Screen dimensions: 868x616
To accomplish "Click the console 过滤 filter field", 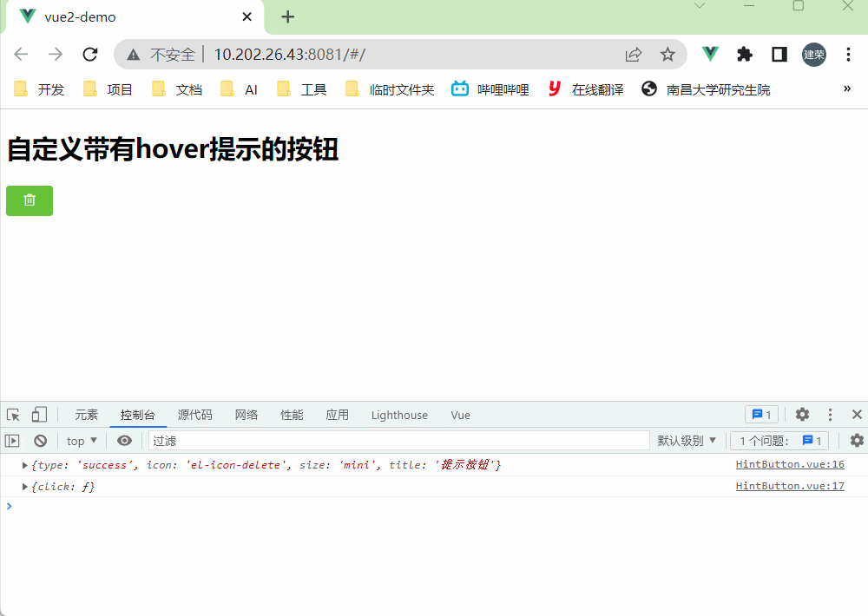I will pyautogui.click(x=217, y=440).
